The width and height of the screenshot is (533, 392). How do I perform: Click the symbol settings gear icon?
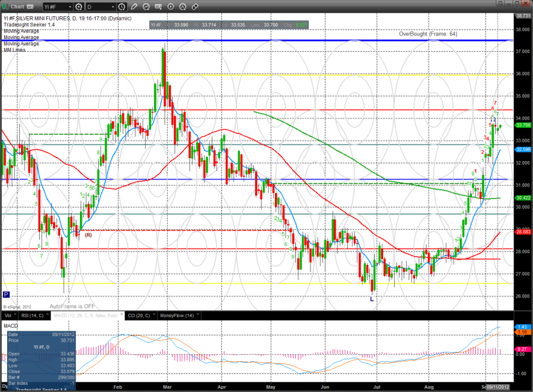point(79,7)
